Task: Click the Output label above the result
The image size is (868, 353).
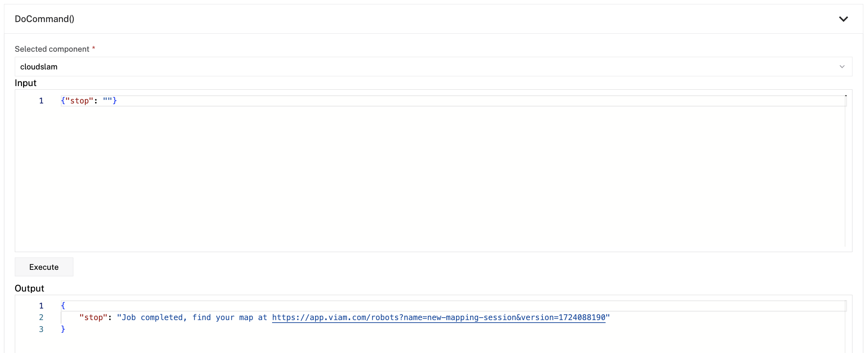Action: (29, 288)
